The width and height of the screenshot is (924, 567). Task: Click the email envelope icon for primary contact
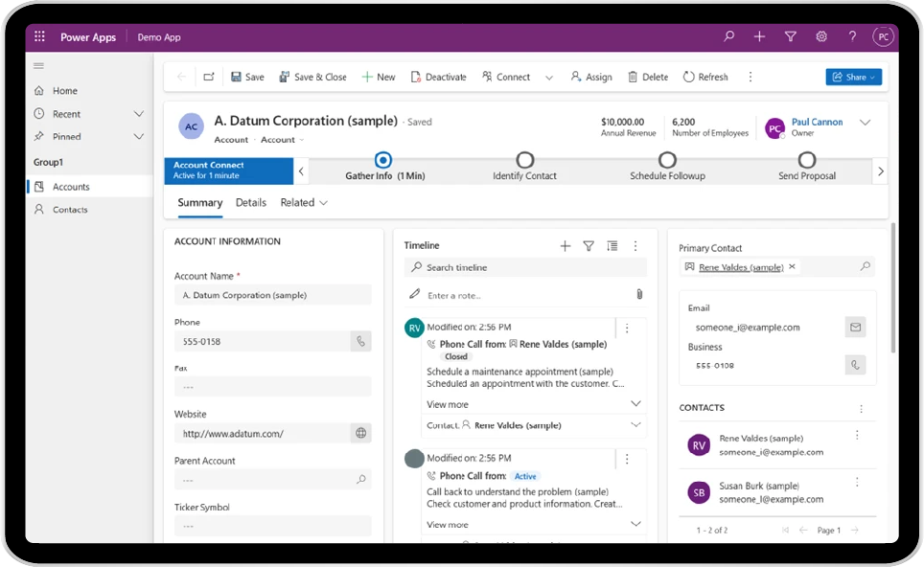tap(855, 328)
